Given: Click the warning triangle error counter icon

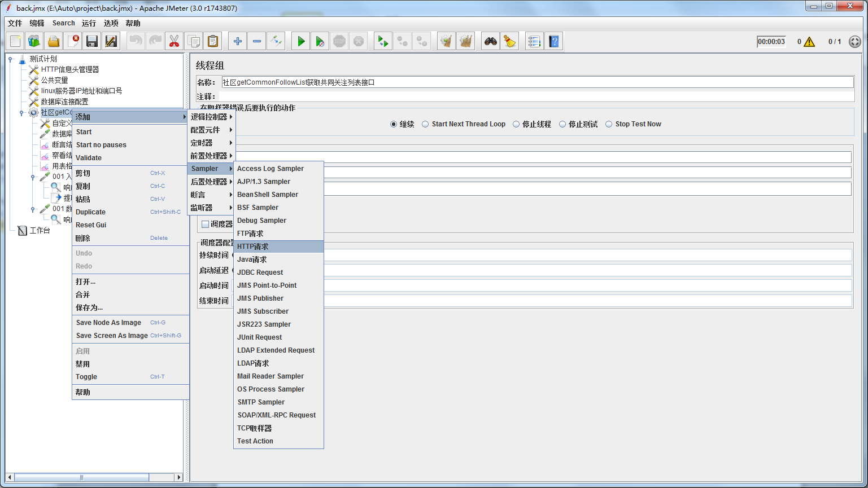Looking at the screenshot, I should tap(809, 42).
